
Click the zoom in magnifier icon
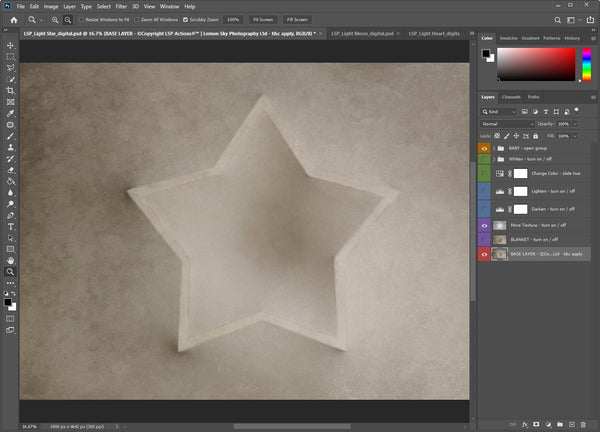point(54,19)
